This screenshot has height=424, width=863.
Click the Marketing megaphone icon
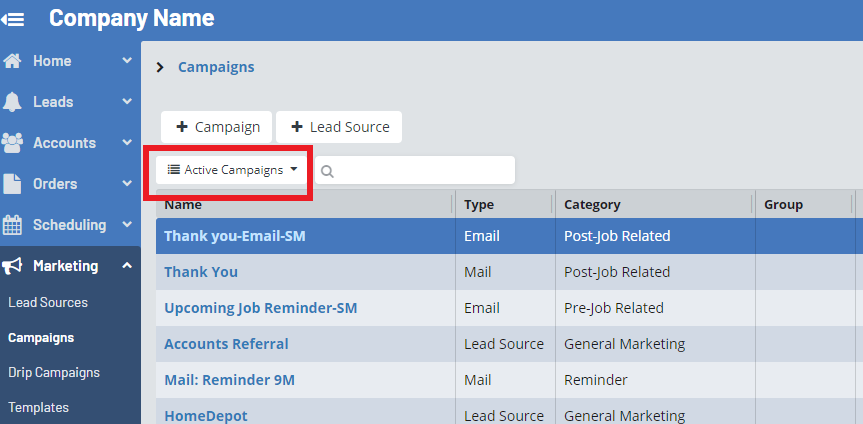13,266
